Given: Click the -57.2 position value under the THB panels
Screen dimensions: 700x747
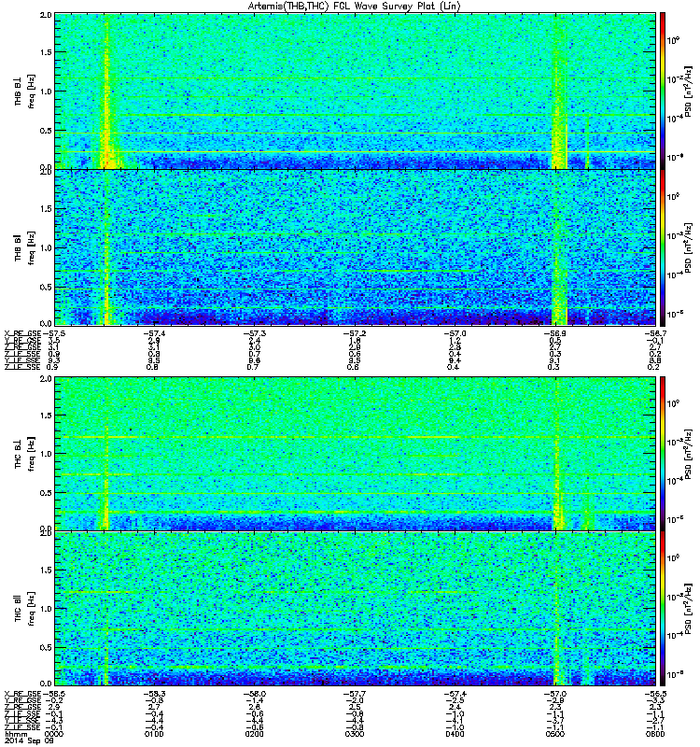Looking at the screenshot, I should point(355,333).
